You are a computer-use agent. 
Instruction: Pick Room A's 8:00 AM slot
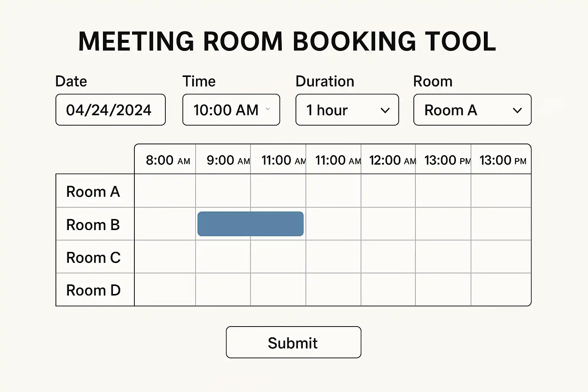pyautogui.click(x=165, y=191)
